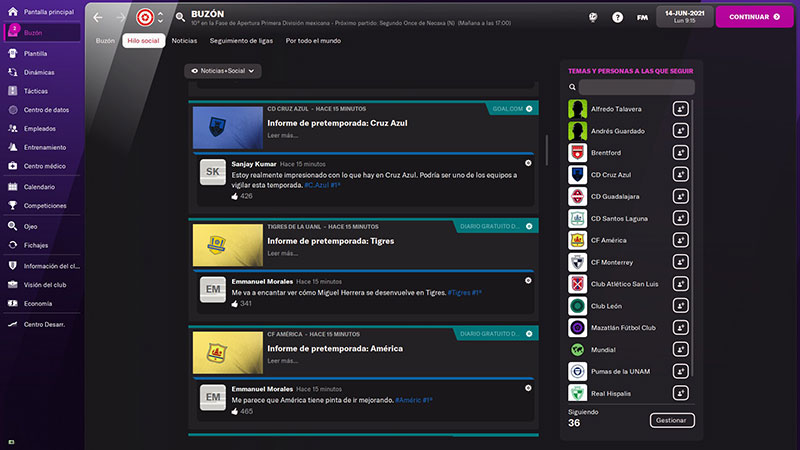Follow CF Monterrey
This screenshot has width=800, height=450.
(680, 262)
